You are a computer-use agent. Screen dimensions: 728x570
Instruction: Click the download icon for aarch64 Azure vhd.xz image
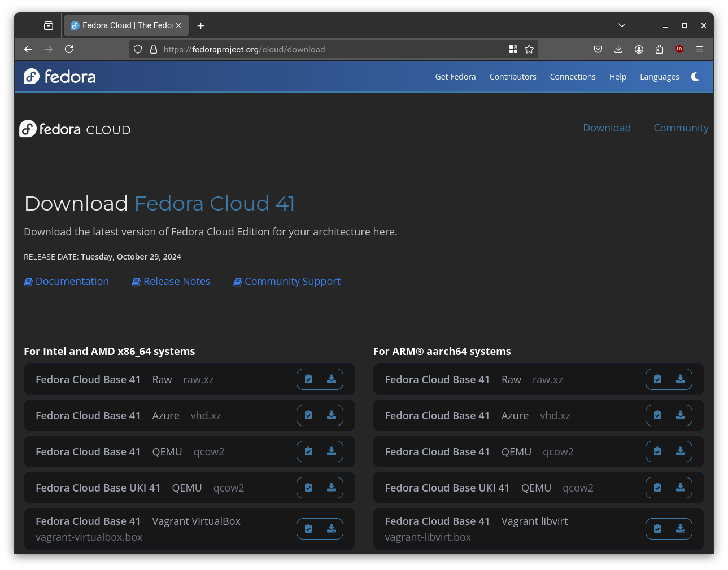point(681,415)
